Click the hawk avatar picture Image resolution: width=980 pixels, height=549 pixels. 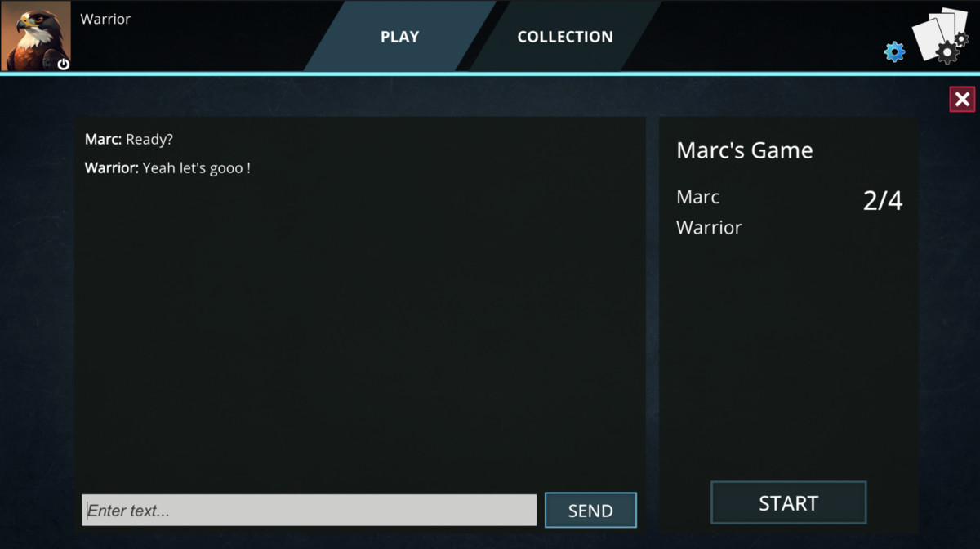[36, 36]
